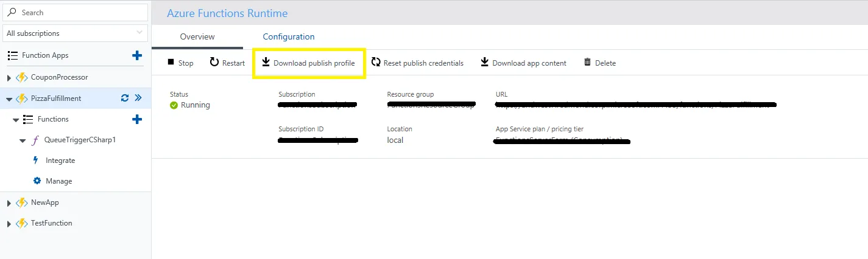The width and height of the screenshot is (868, 259).
Task: Click the NewApp lightning bolt icon
Action: pyautogui.click(x=21, y=202)
